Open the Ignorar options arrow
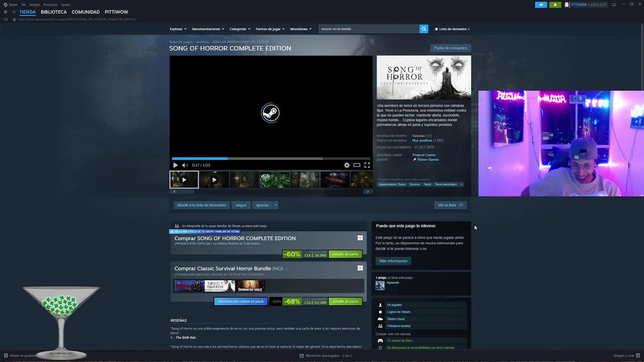The width and height of the screenshot is (644, 362). point(276,205)
